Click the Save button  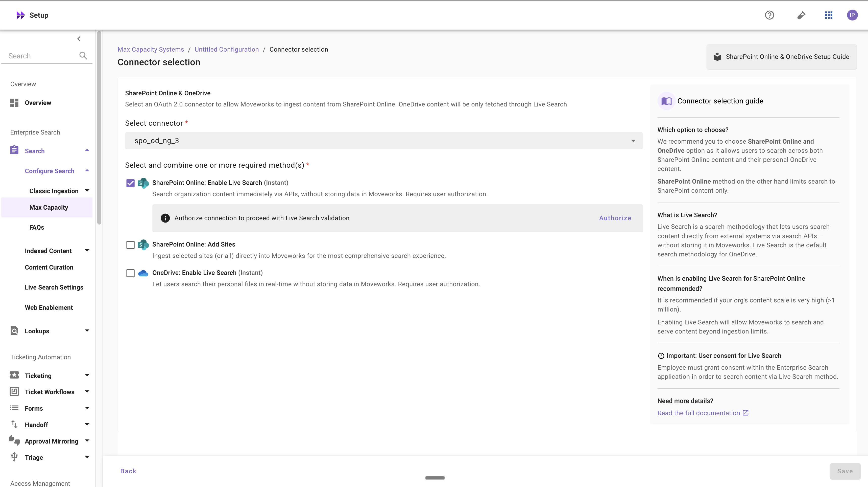tap(845, 471)
